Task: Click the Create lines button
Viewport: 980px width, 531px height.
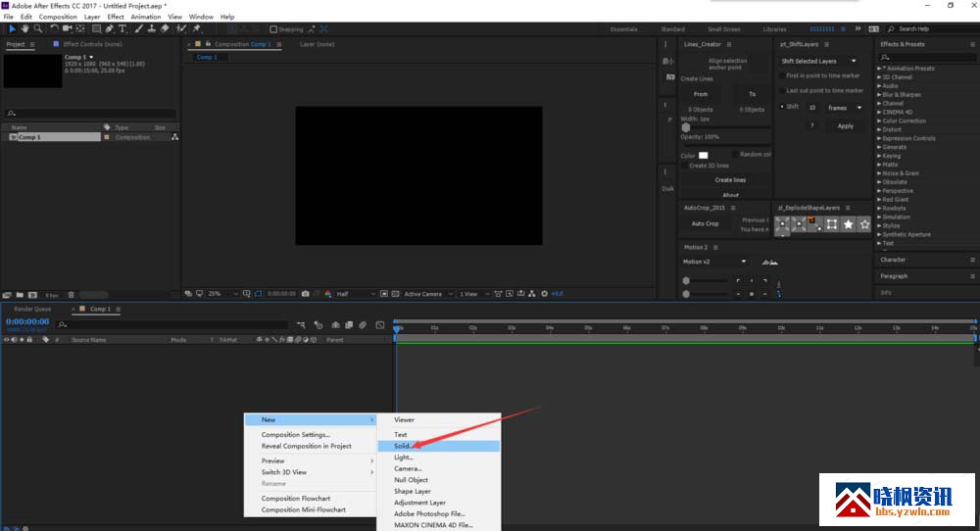Action: pos(730,180)
